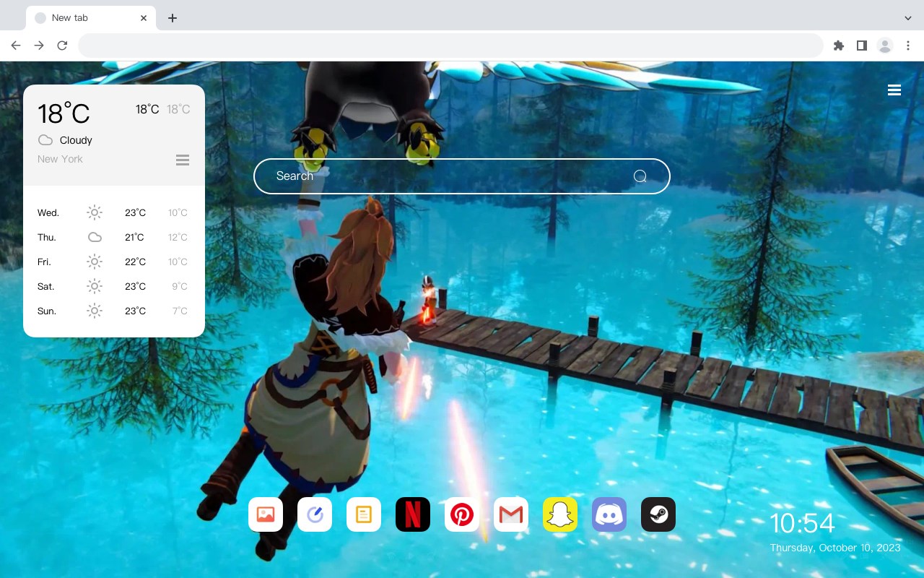
Task: Click the sunny icon for Sat.
Action: (x=95, y=286)
